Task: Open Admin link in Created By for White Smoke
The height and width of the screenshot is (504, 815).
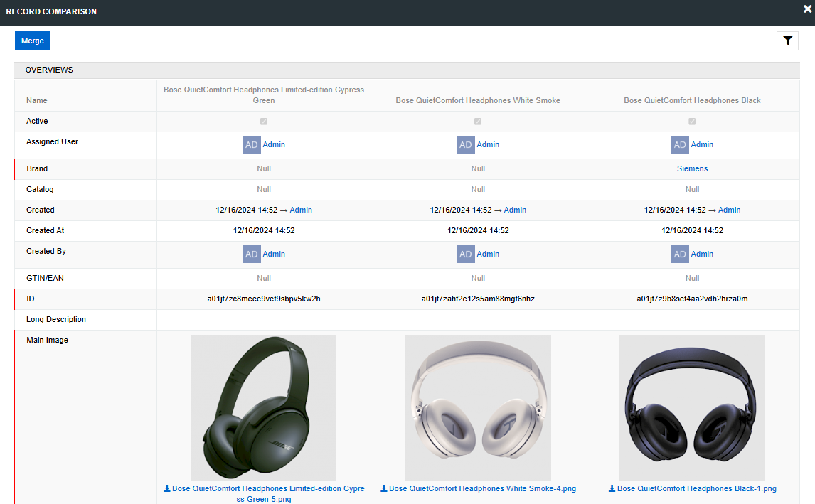Action: coord(488,254)
